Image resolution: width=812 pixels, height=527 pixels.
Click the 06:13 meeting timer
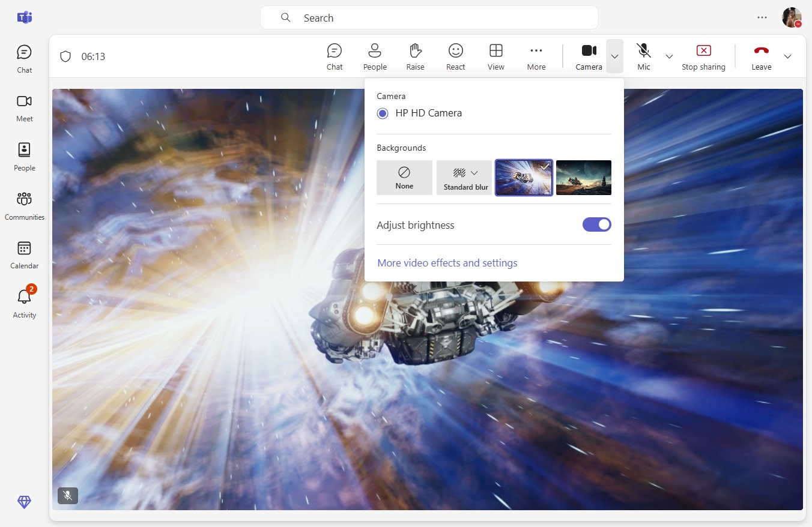[x=93, y=56]
